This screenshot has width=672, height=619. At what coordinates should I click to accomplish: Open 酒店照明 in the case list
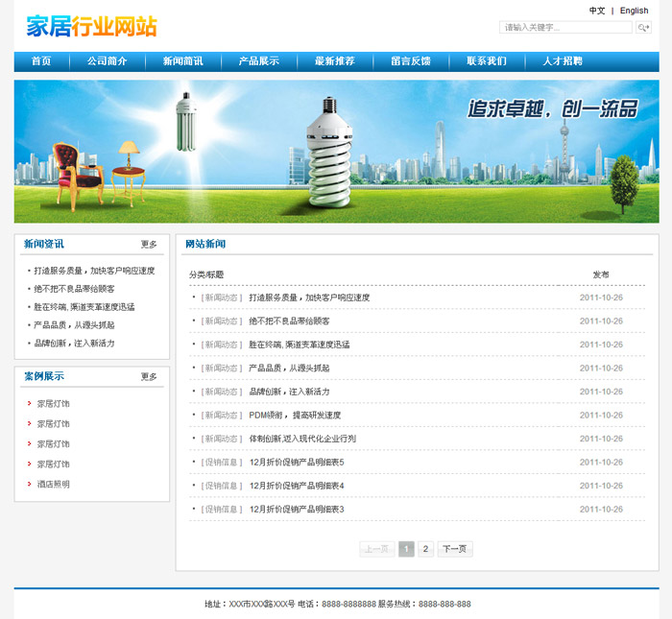54,485
